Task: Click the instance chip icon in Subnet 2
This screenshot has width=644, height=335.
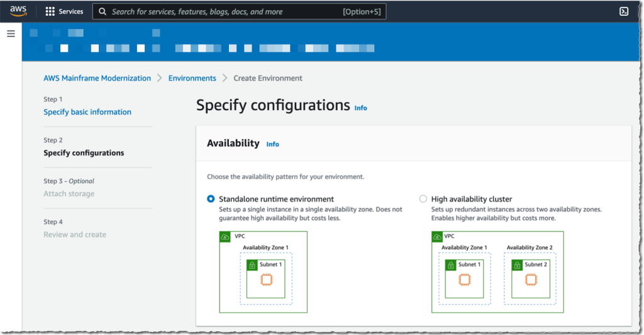Action: tap(531, 280)
